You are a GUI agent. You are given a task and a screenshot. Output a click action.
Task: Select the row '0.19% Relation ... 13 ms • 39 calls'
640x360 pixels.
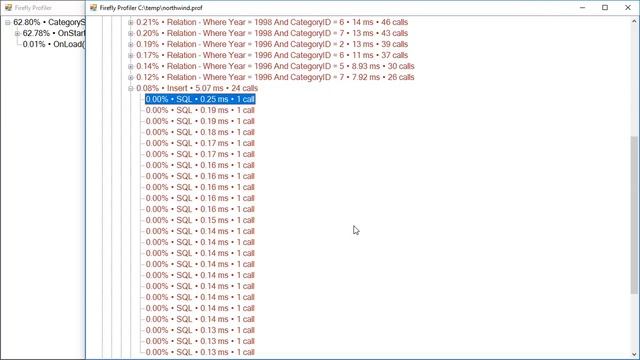[272, 44]
